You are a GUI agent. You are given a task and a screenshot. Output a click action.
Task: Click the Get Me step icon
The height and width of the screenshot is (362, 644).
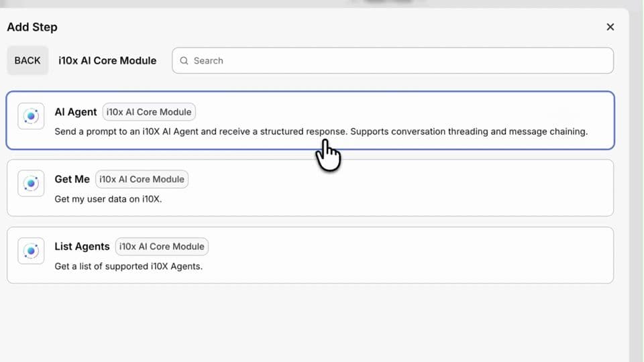coord(31,183)
